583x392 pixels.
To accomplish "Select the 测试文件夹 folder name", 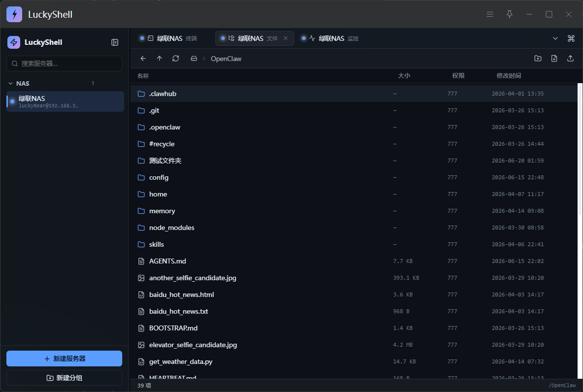I will (x=166, y=161).
